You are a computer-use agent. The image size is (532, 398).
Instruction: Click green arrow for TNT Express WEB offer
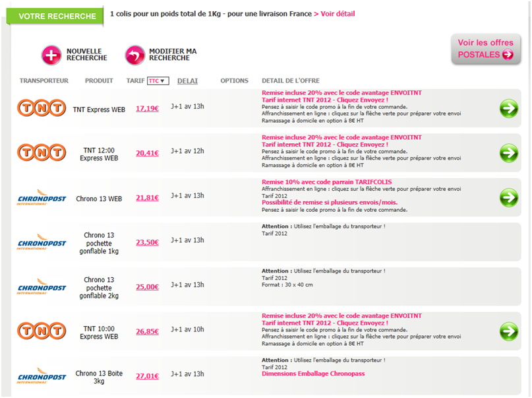(x=508, y=108)
